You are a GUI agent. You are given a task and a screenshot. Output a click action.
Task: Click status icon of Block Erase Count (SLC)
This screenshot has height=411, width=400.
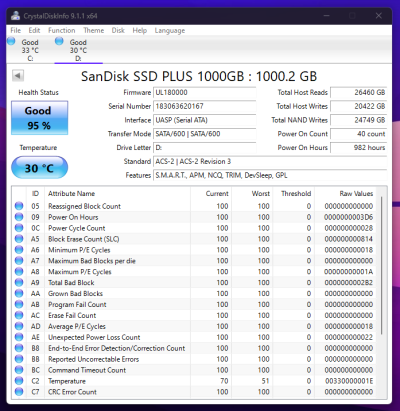click(19, 239)
